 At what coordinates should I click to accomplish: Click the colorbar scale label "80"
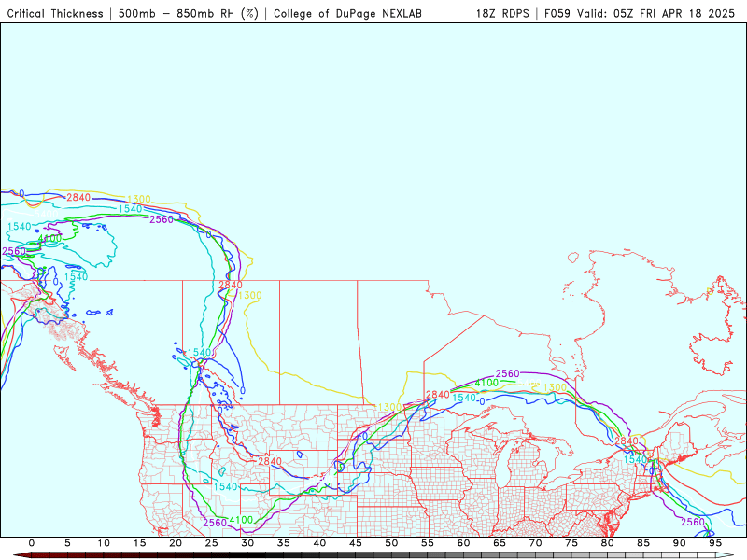pyautogui.click(x=608, y=543)
